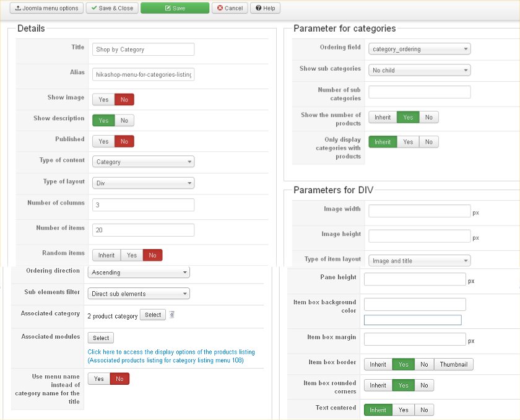520x420 pixels.
Task: Open the Type of layout dropdown
Action: (143, 183)
